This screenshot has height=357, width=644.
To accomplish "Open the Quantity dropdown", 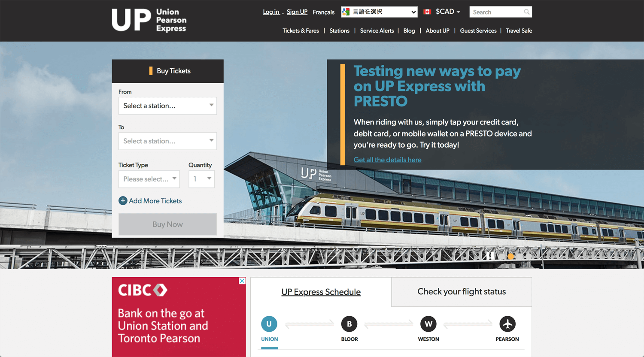I will click(201, 179).
